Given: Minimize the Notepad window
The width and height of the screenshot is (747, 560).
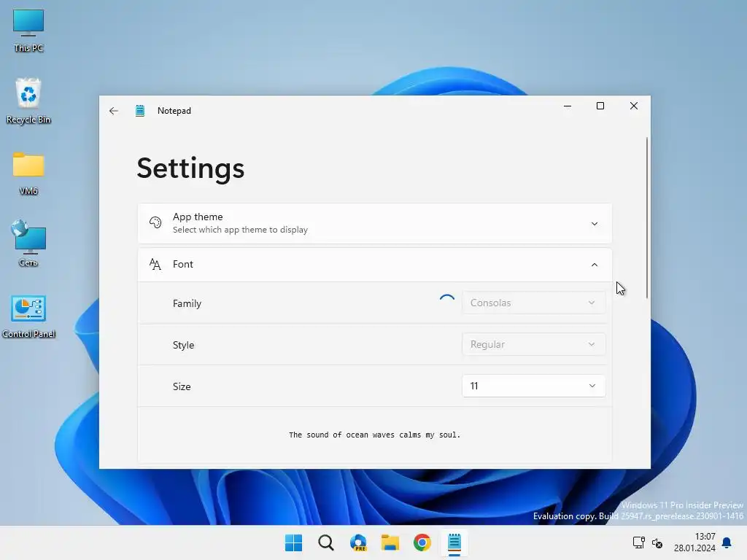Looking at the screenshot, I should coord(568,106).
